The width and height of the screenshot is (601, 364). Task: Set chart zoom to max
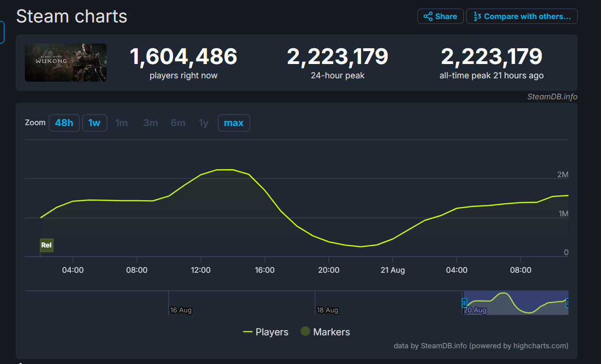pos(234,123)
